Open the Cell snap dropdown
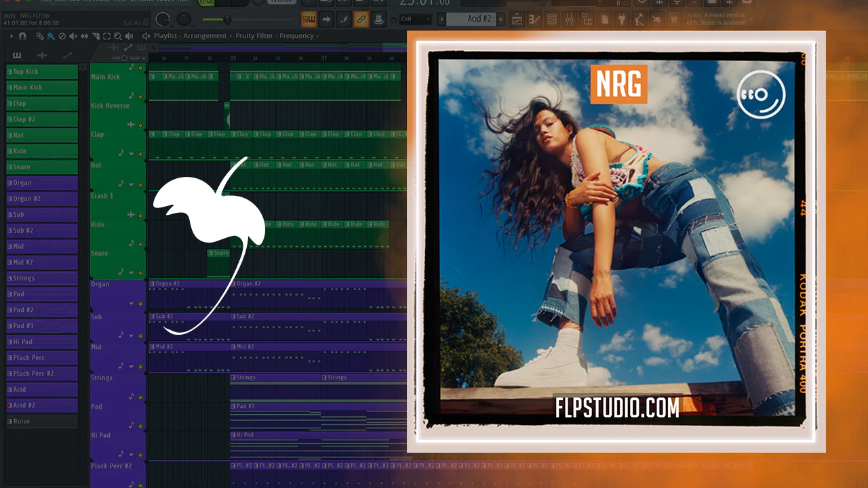 click(415, 19)
